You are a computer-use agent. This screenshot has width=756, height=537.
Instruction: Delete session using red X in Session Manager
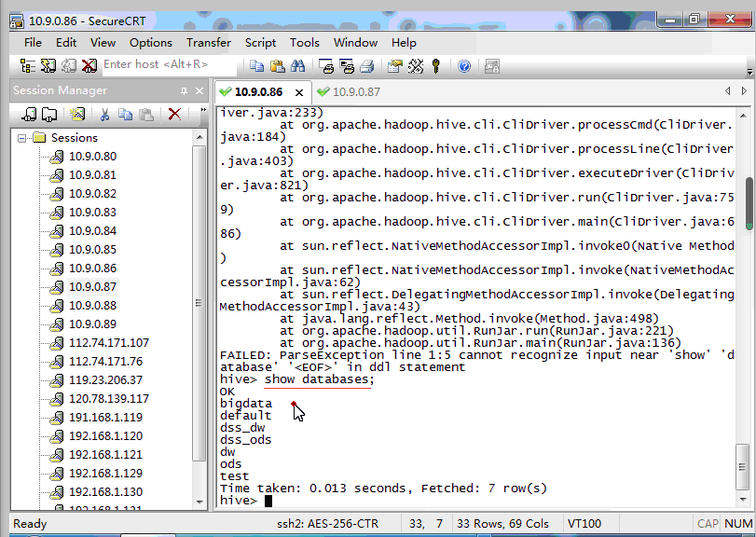pyautogui.click(x=174, y=114)
